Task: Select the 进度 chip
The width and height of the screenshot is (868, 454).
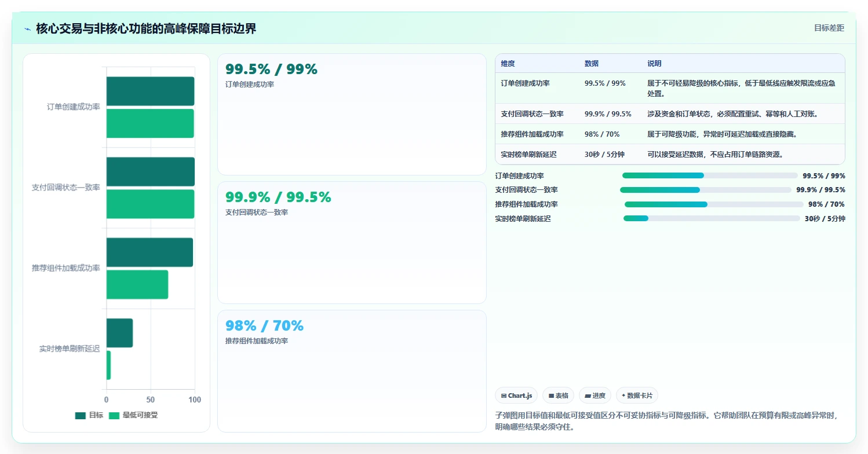Action: [x=595, y=396]
